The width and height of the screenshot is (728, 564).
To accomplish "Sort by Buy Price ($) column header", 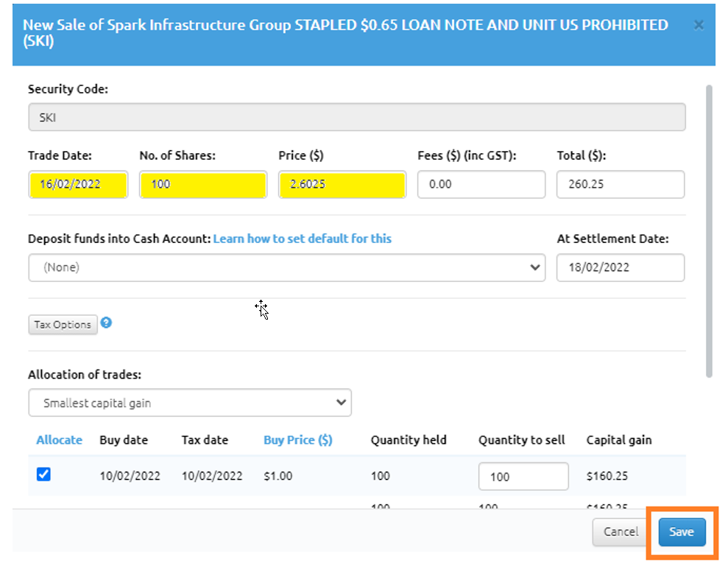I will (298, 440).
